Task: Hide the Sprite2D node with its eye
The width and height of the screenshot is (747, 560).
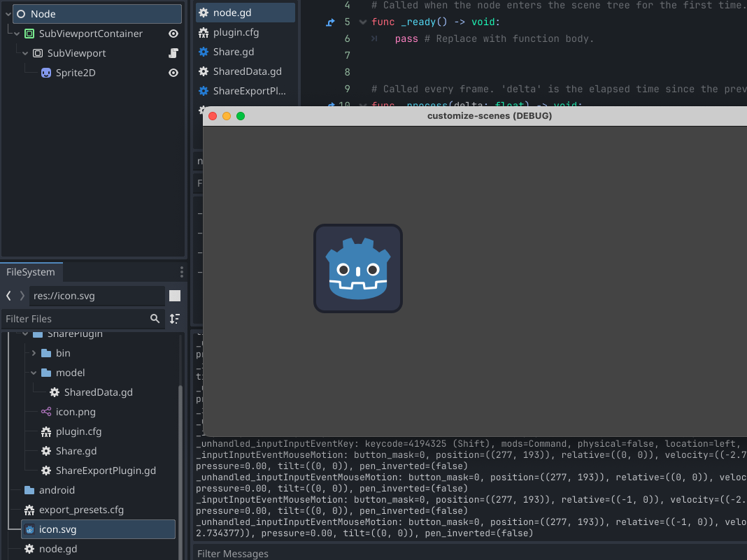Action: pos(173,73)
